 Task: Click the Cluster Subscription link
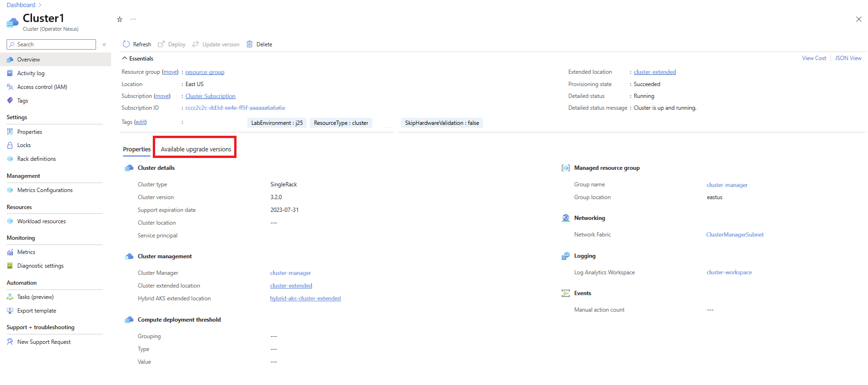210,96
